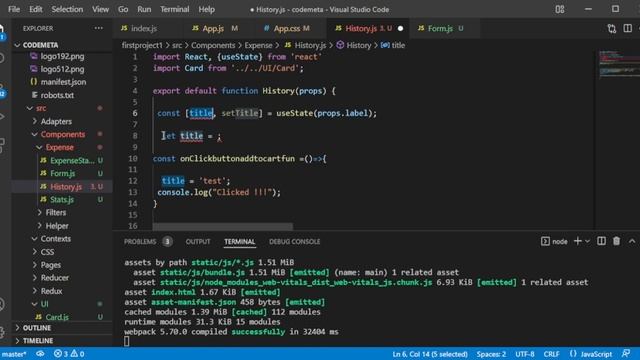The width and height of the screenshot is (640, 360).
Task: Open feedback icon at status bar end
Action: [x=626, y=353]
